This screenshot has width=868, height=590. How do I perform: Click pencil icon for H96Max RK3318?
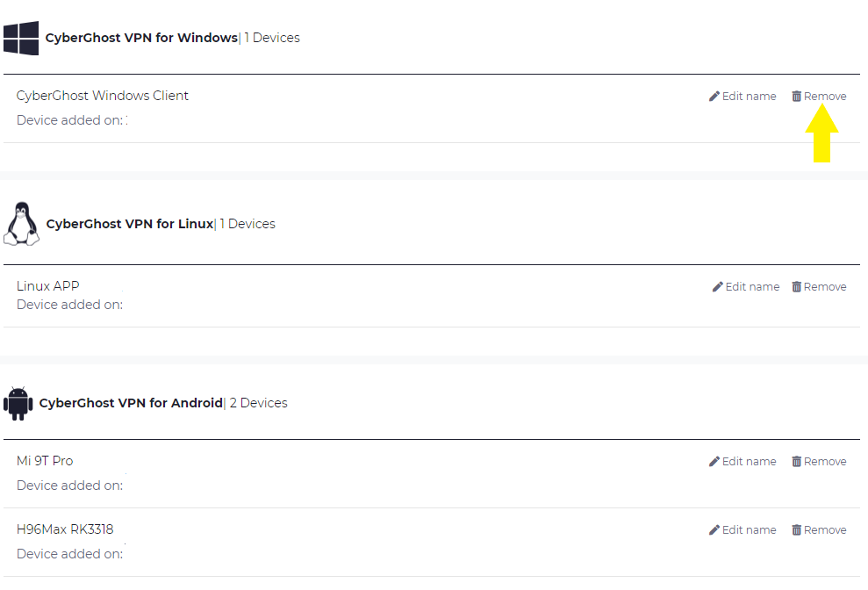(714, 530)
